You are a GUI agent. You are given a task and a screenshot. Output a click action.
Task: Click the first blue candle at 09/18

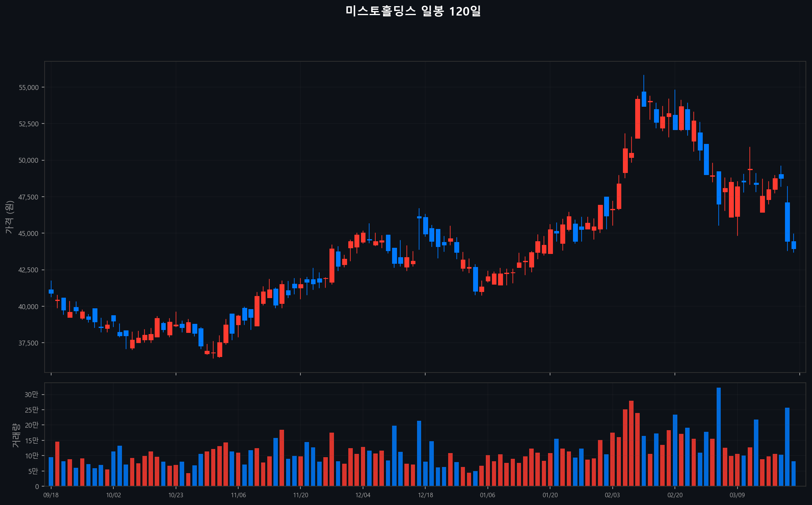(51, 291)
